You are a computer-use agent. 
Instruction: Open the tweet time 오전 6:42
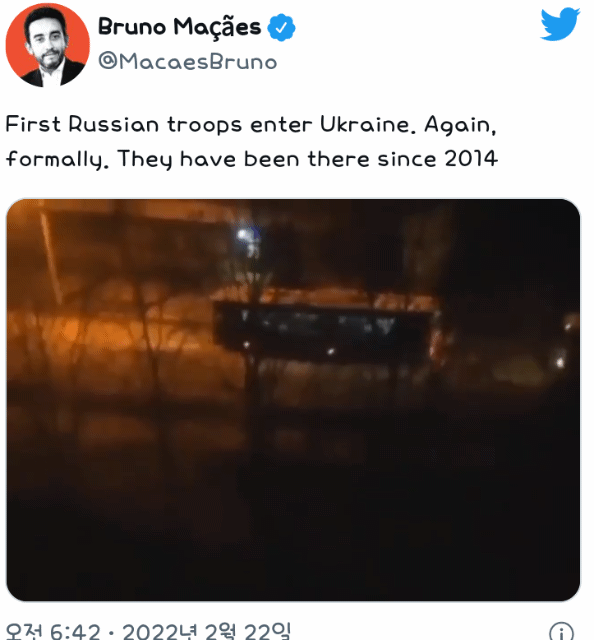53,631
